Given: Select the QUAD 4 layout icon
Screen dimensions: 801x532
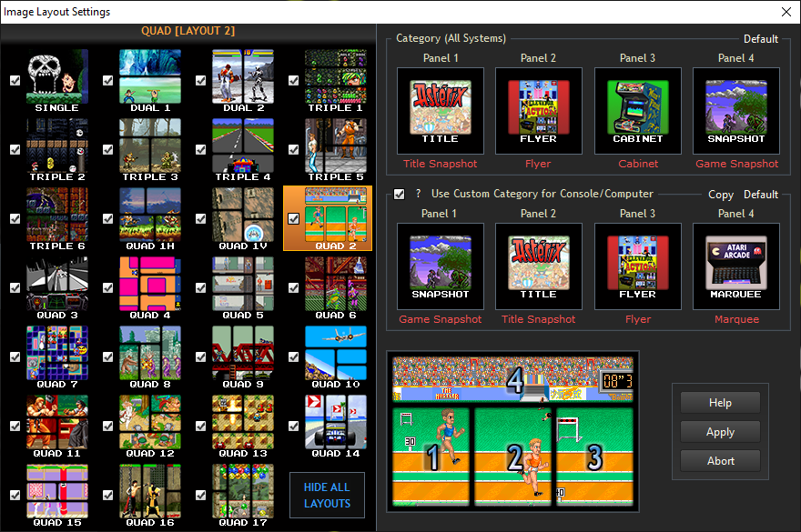Looking at the screenshot, I should (x=150, y=287).
